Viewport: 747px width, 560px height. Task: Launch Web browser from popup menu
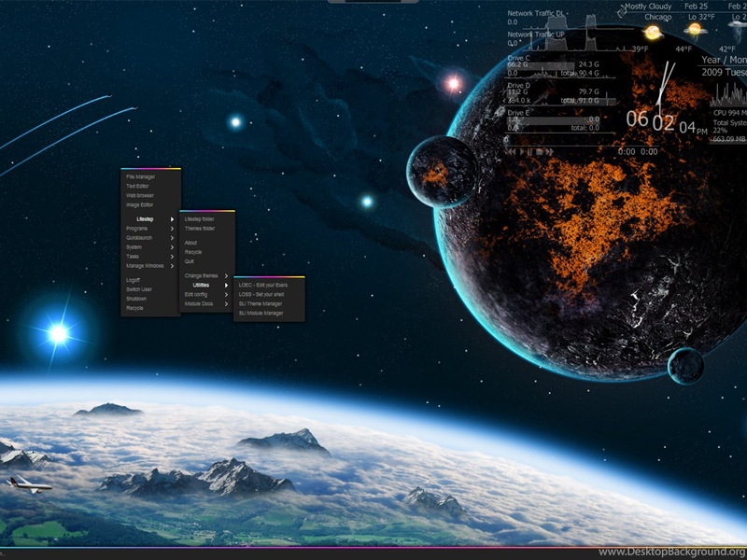click(x=140, y=195)
